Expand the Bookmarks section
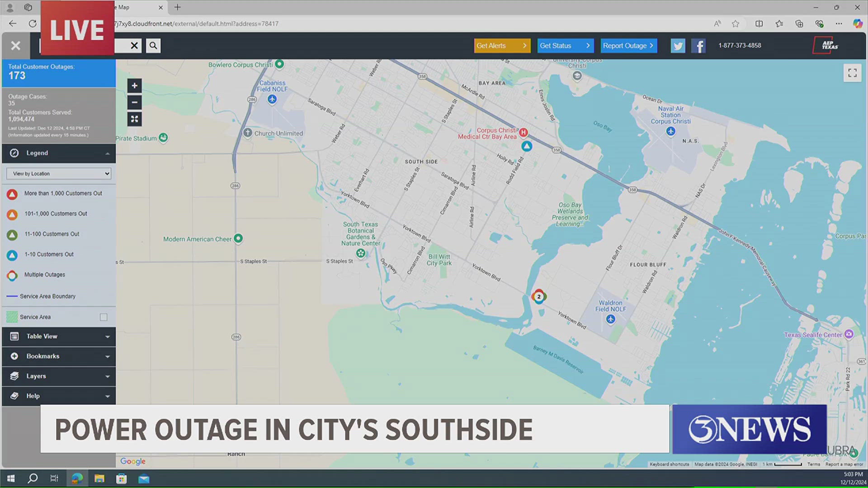Image resolution: width=868 pixels, height=488 pixels. tap(59, 356)
